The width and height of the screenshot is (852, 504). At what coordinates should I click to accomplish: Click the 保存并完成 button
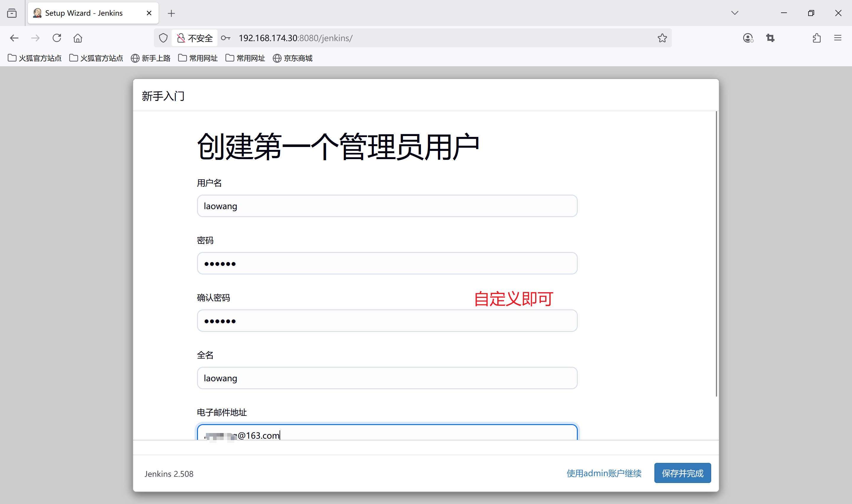pos(682,473)
